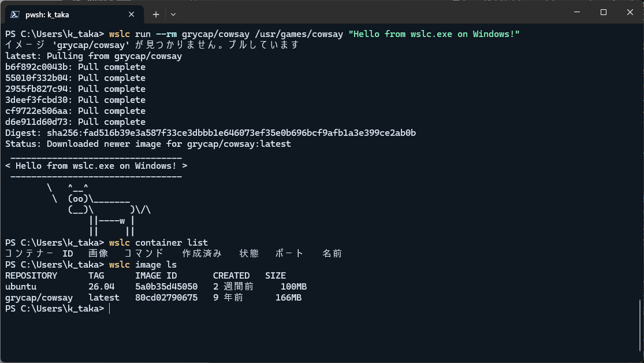
Task: Click the cursor at the last empty prompt
Action: tap(110, 309)
